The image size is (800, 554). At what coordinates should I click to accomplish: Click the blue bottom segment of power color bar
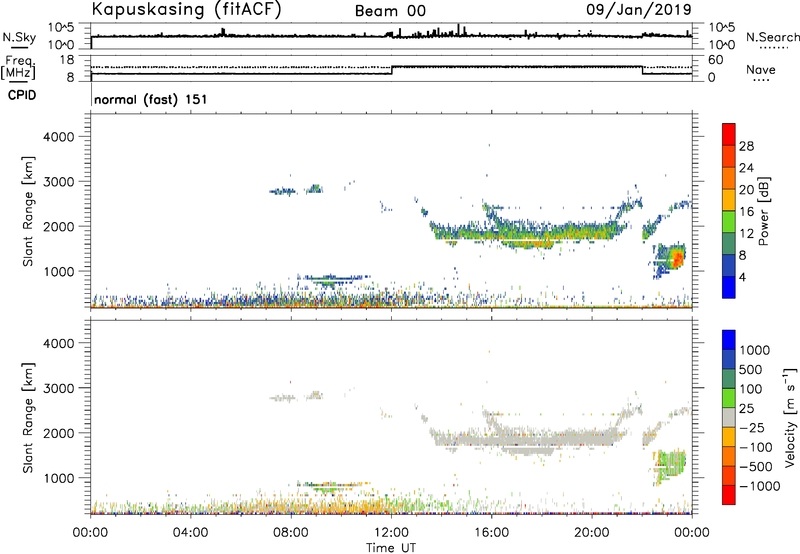(x=729, y=287)
